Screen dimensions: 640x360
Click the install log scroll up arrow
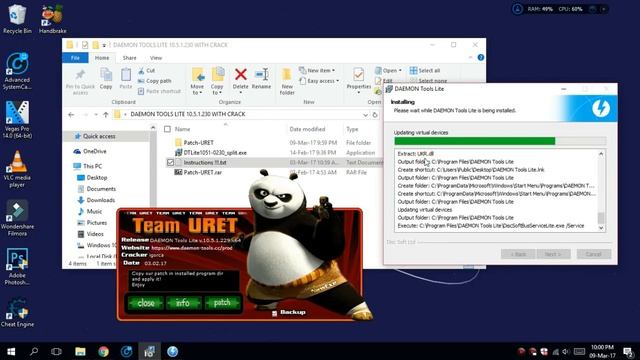pyautogui.click(x=601, y=154)
